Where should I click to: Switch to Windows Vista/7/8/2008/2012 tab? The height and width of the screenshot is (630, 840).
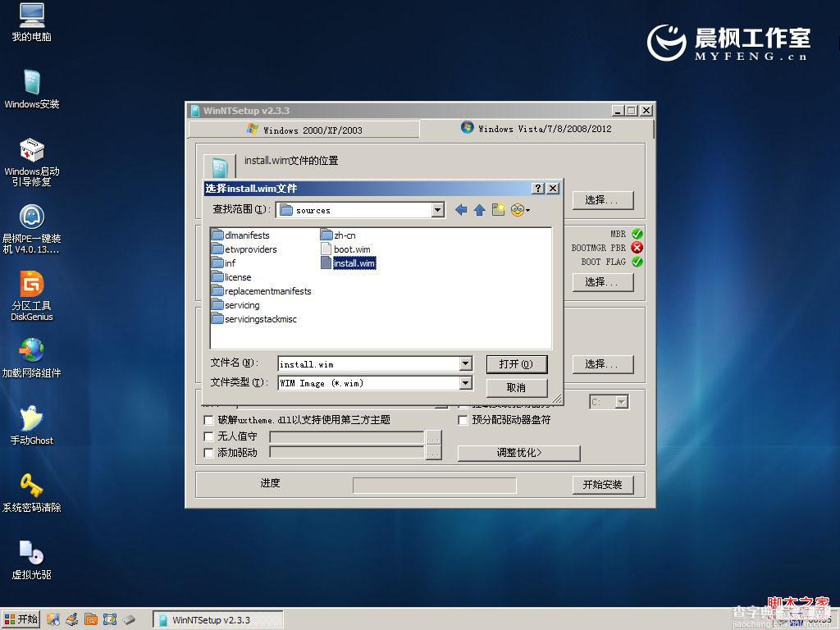click(536, 129)
